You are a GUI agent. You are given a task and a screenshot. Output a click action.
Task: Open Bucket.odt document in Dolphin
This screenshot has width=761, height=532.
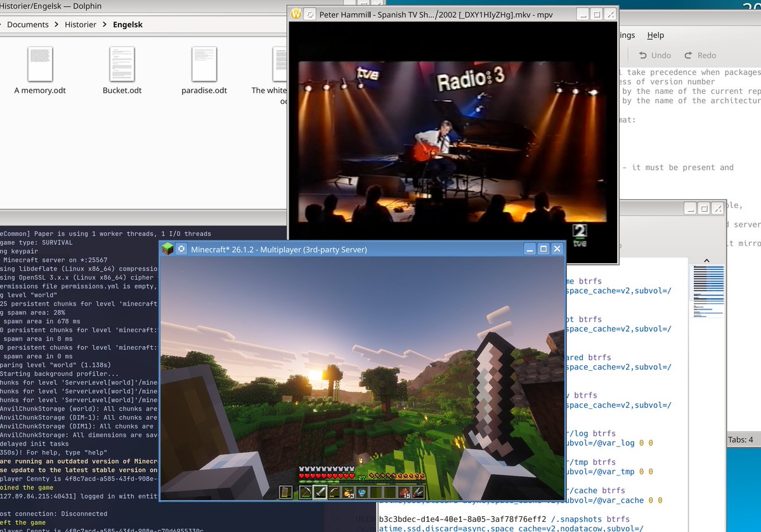122,70
